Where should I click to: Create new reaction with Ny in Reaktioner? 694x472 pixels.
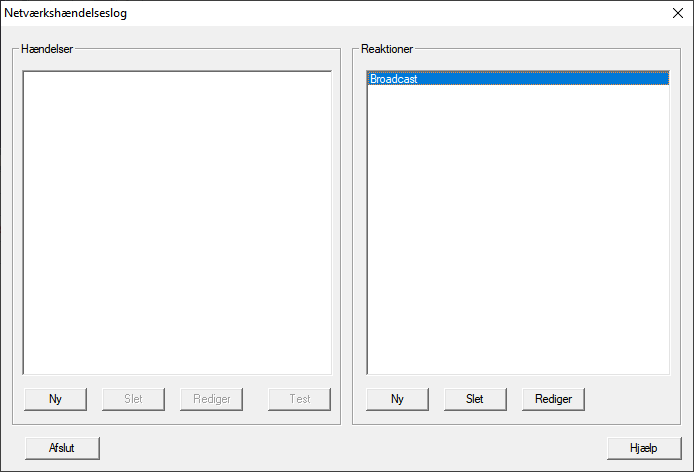(397, 399)
